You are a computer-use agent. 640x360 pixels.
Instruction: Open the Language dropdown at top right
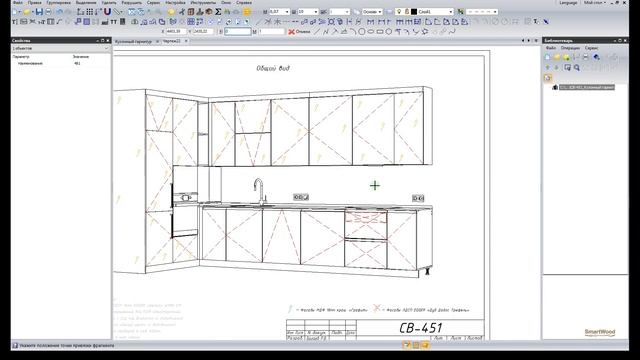point(568,2)
